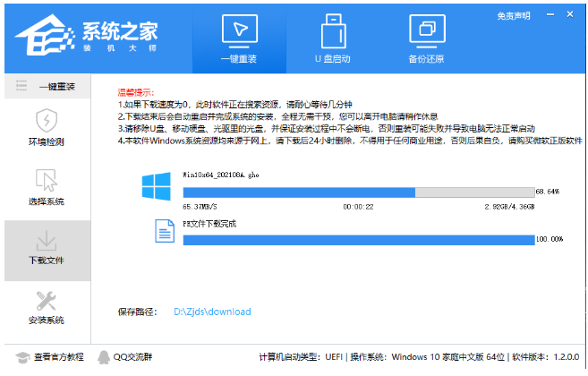Click the PE文件 completed progress bar
Screen dimensions: 588x376
click(357, 239)
